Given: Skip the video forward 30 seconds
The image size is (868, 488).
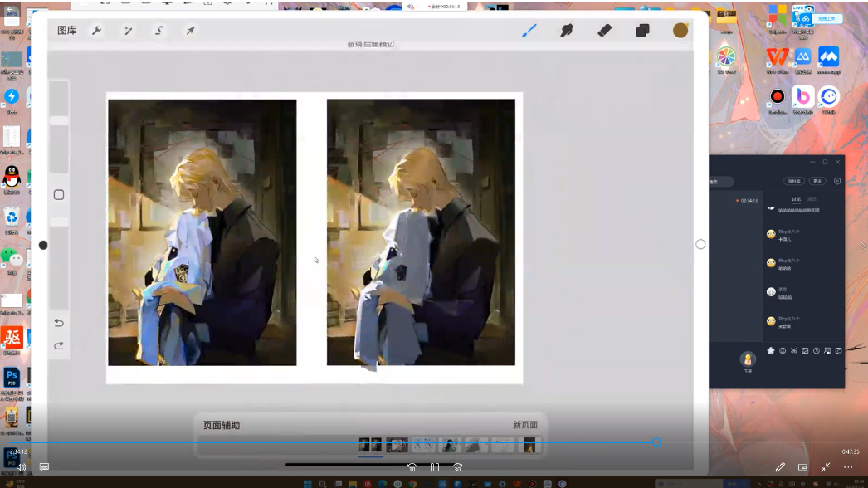Looking at the screenshot, I should point(457,467).
